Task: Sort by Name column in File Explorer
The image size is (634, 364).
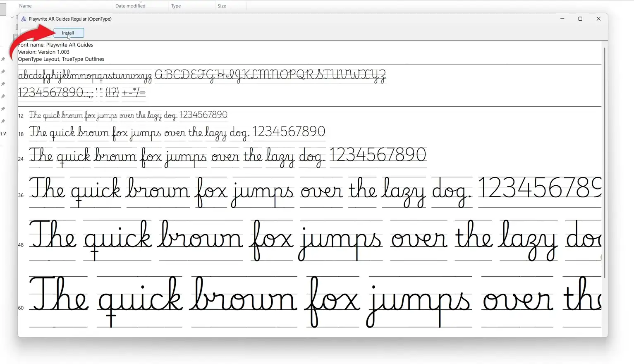Action: pyautogui.click(x=25, y=6)
